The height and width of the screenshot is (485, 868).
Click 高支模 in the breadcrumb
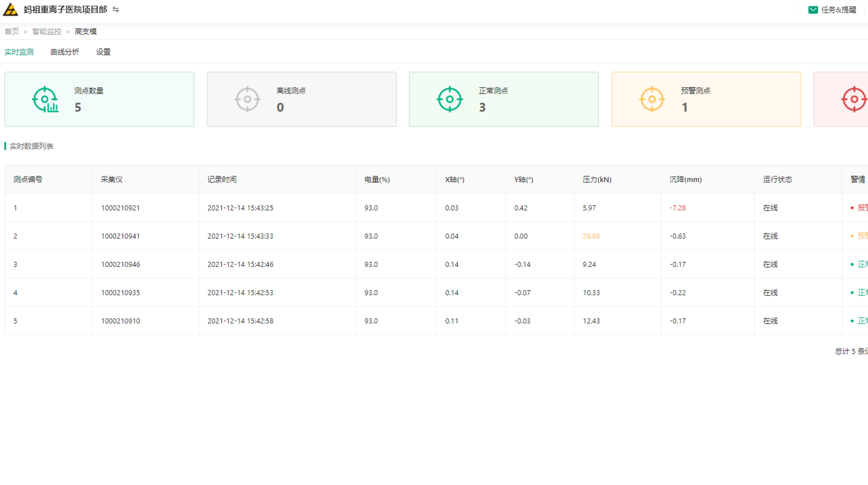point(86,31)
